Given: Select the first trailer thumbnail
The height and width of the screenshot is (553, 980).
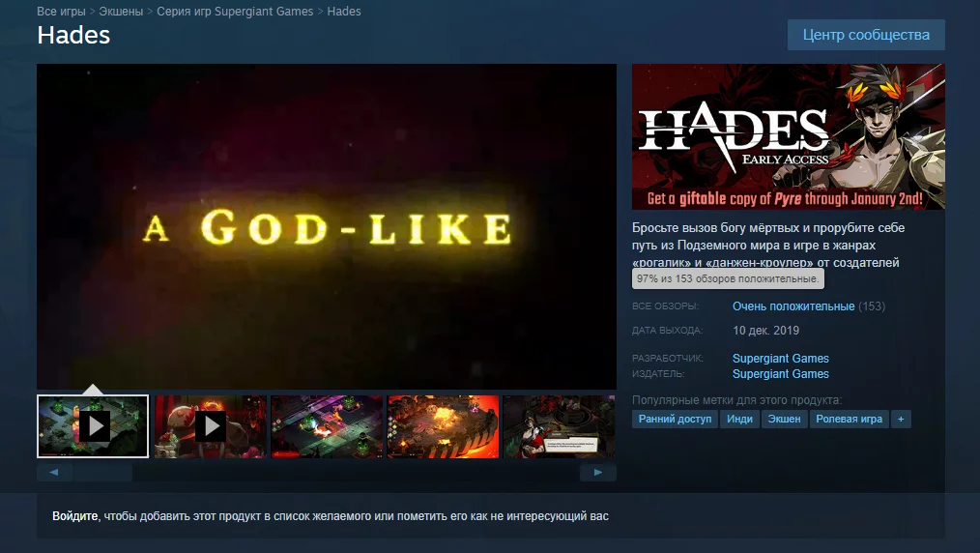Looking at the screenshot, I should (93, 426).
